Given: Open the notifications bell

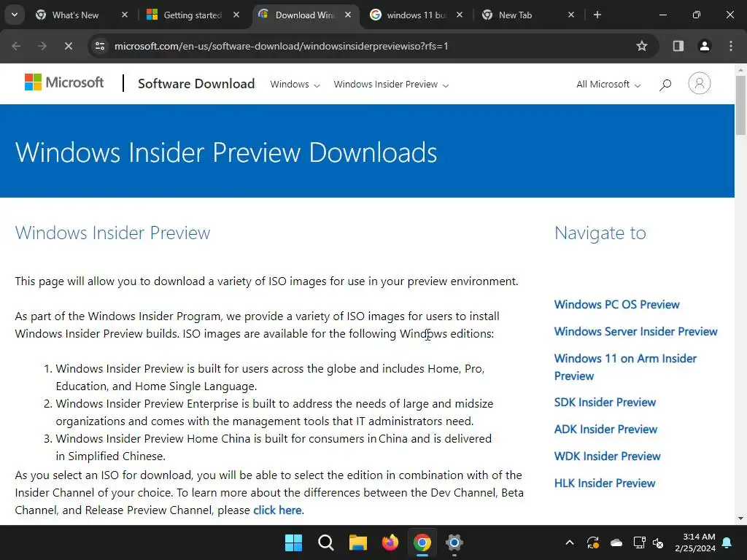Looking at the screenshot, I should pyautogui.click(x=727, y=542).
